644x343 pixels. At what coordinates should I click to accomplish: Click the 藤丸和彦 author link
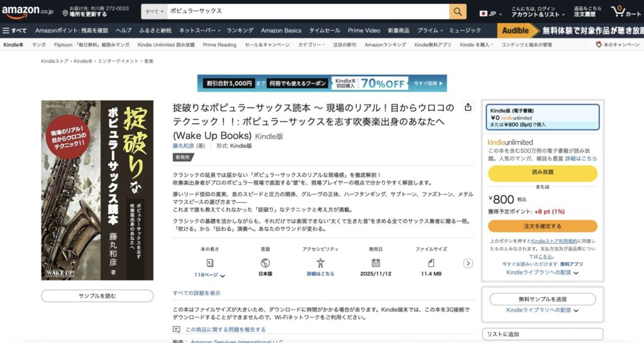pyautogui.click(x=183, y=145)
